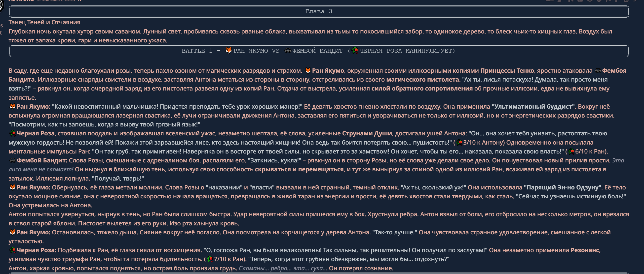Click the sentence "Он потерял сознание."

tap(361, 268)
